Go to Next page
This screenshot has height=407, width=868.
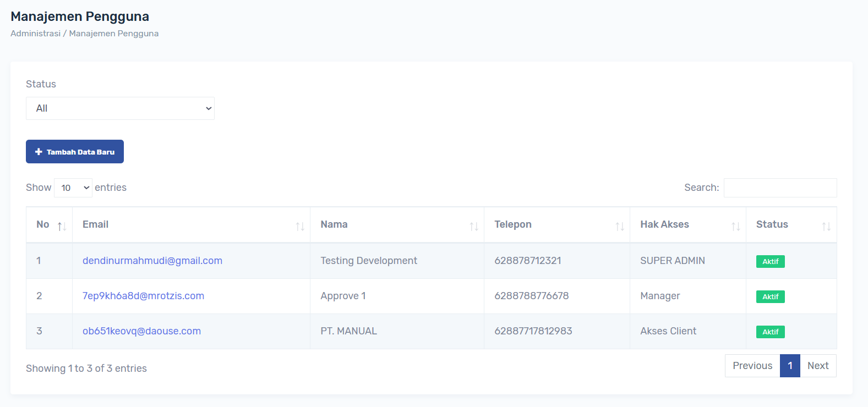tap(817, 366)
